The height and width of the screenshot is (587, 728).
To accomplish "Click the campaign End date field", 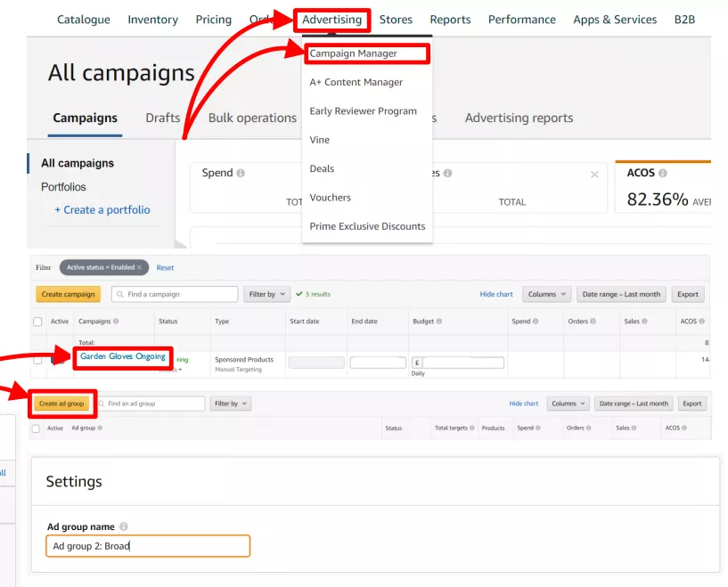I will coord(378,363).
